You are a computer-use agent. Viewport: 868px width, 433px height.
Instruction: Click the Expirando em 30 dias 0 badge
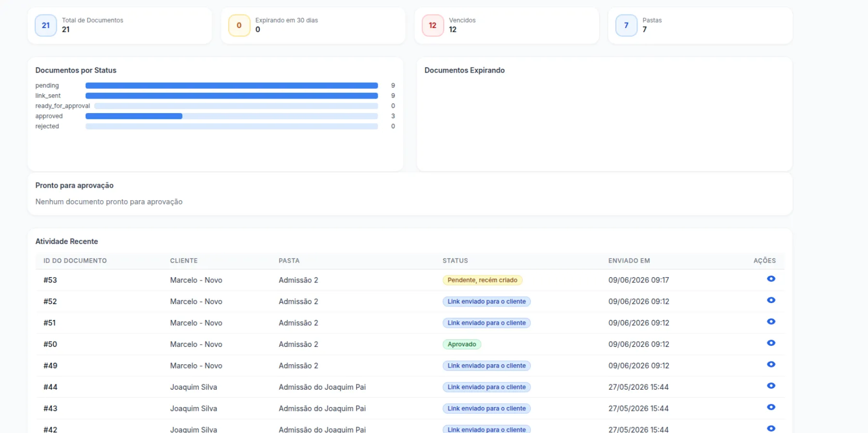239,25
